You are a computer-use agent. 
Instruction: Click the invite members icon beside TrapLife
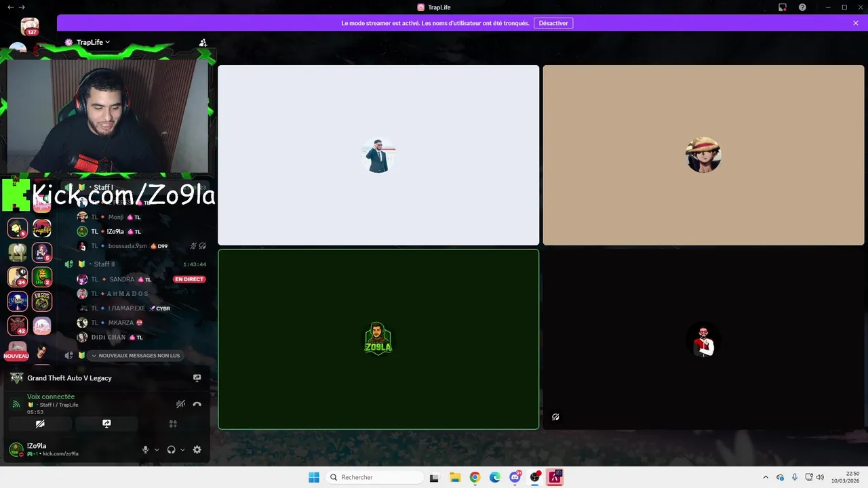(203, 42)
